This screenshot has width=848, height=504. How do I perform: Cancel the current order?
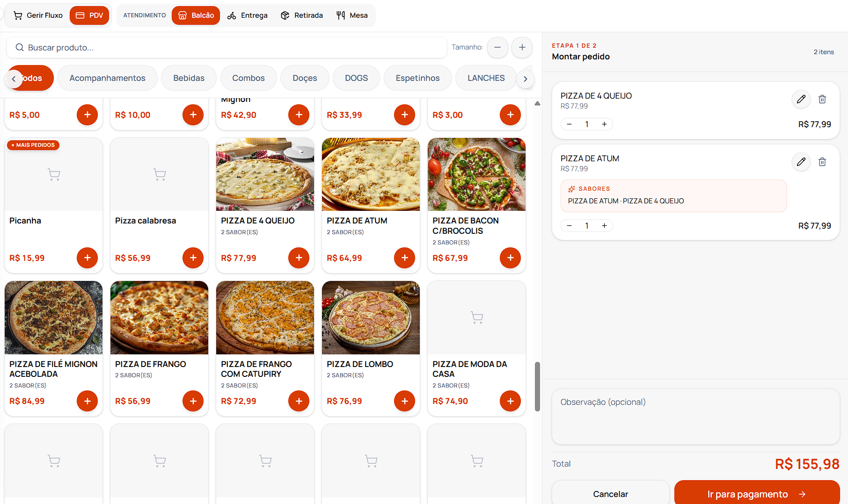pos(610,493)
